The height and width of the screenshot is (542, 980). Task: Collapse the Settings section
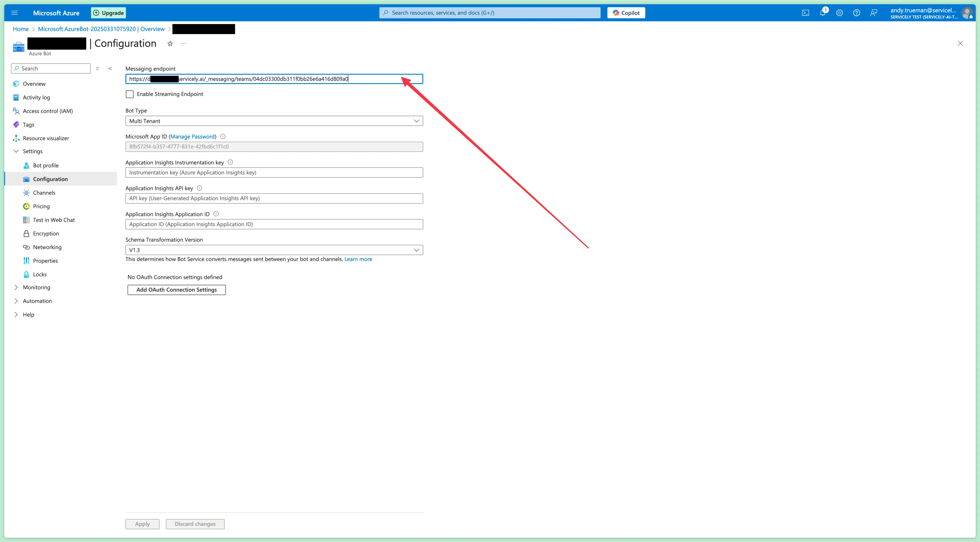16,151
